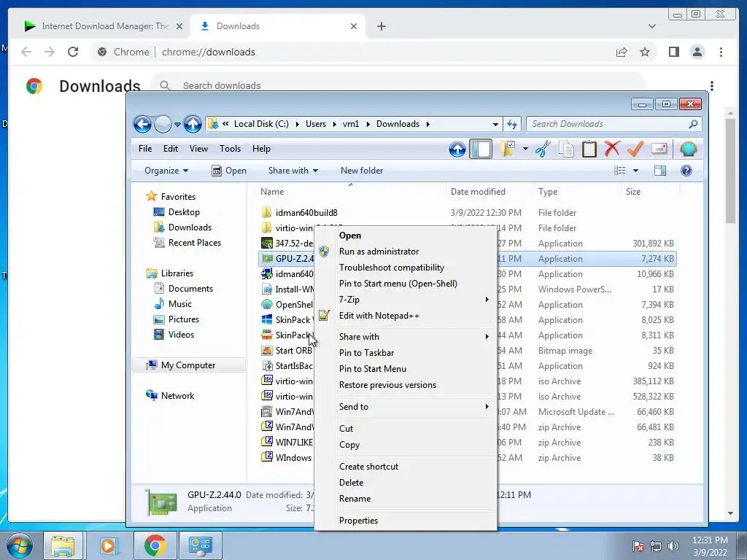Open the Edit menu in Explorer
Image resolution: width=747 pixels, height=560 pixels.
pyautogui.click(x=171, y=149)
